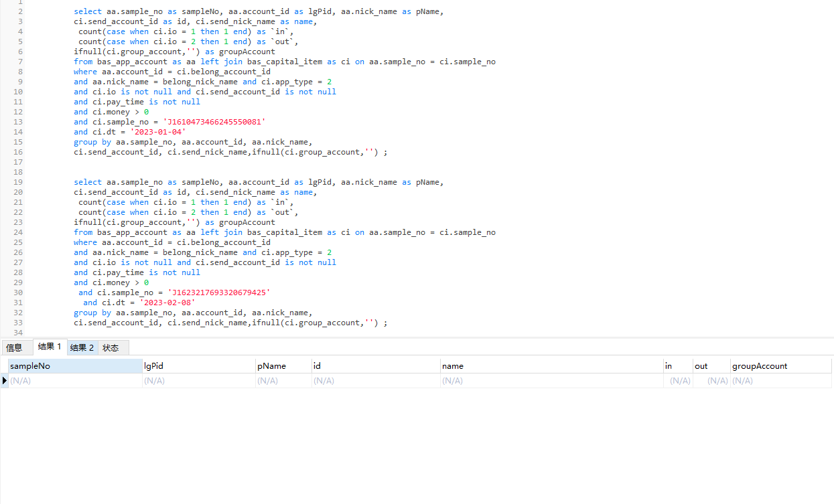Click the (N/A) cell under id column

375,381
